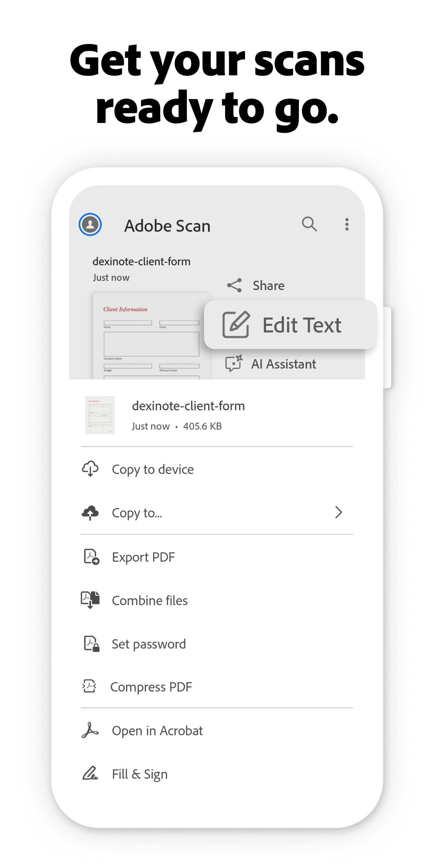The width and height of the screenshot is (434, 868).
Task: Tap the Compress PDF icon
Action: point(90,686)
